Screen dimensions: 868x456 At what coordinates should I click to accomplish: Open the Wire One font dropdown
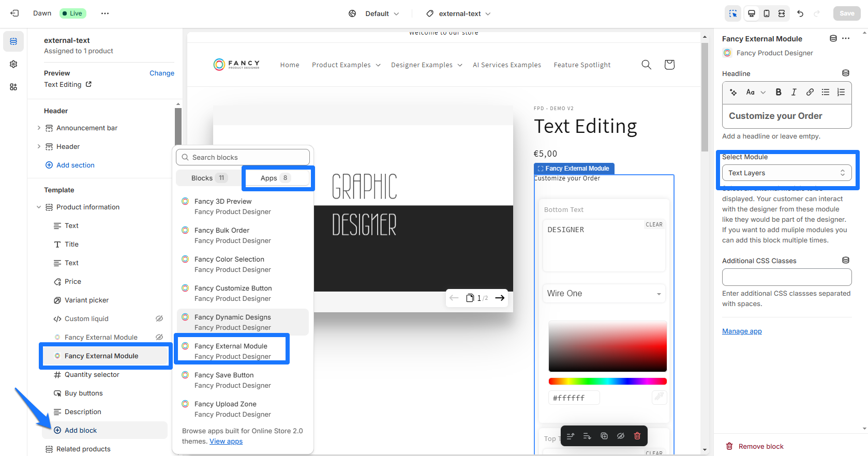604,293
